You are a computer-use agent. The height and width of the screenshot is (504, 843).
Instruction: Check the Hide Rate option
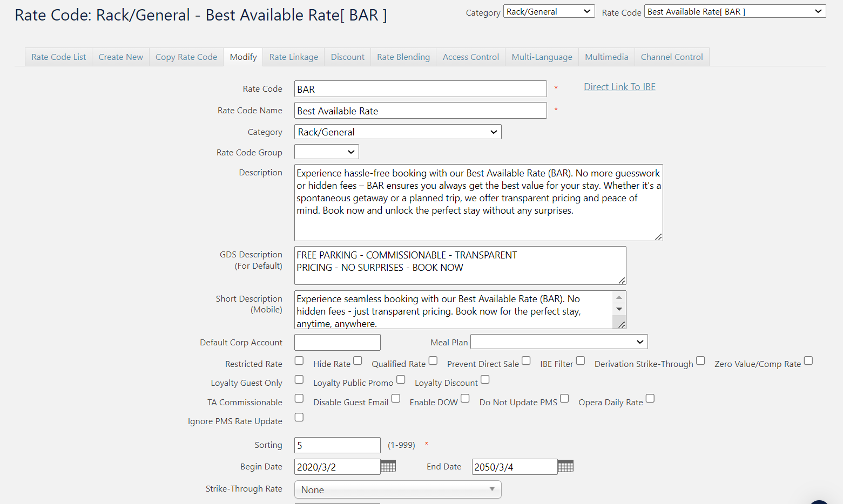pos(358,360)
